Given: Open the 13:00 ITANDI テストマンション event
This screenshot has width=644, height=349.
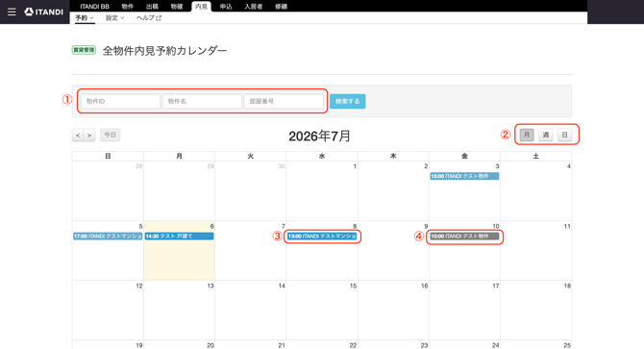Looking at the screenshot, I should coord(322,237).
